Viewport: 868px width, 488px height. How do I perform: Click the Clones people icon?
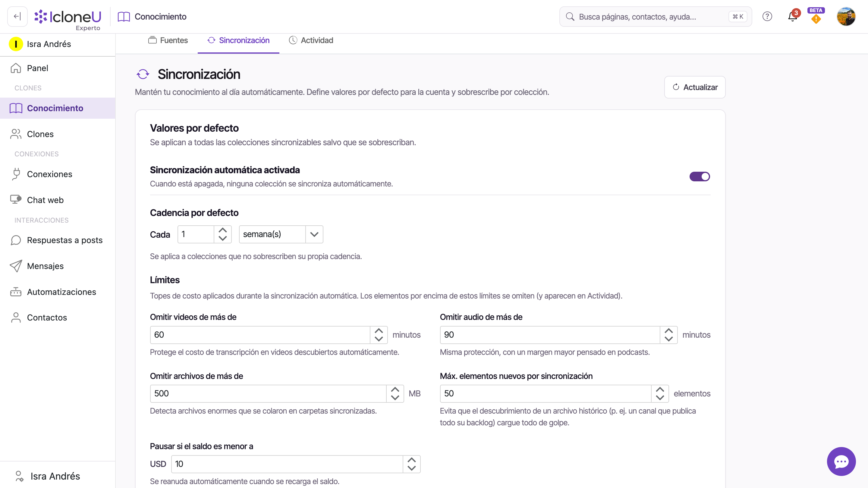(x=16, y=134)
